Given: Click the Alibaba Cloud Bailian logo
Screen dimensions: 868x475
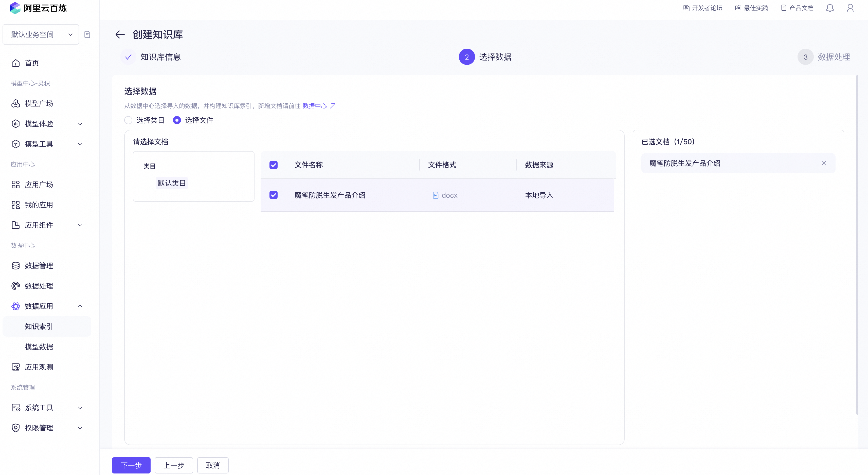Looking at the screenshot, I should click(x=38, y=8).
